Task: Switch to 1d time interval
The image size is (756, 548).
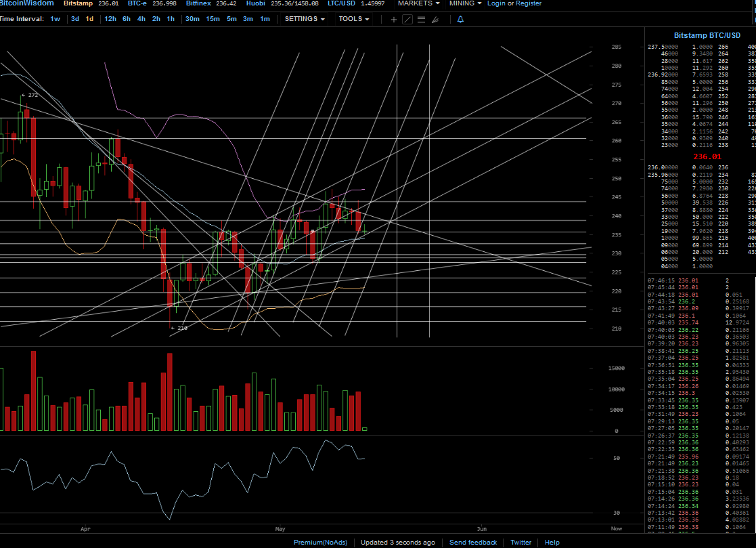Action: 89,19
